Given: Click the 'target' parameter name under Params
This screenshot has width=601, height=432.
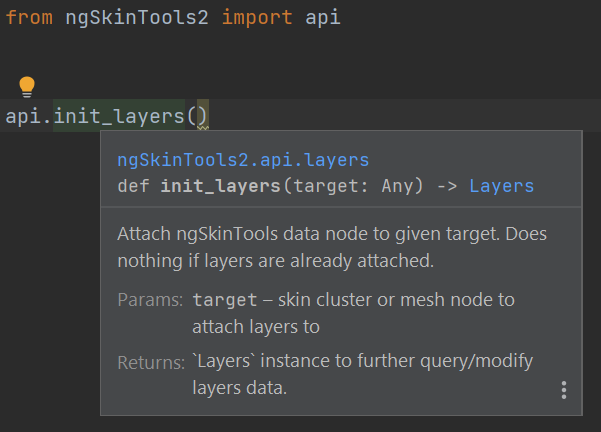Looking at the screenshot, I should [225, 300].
